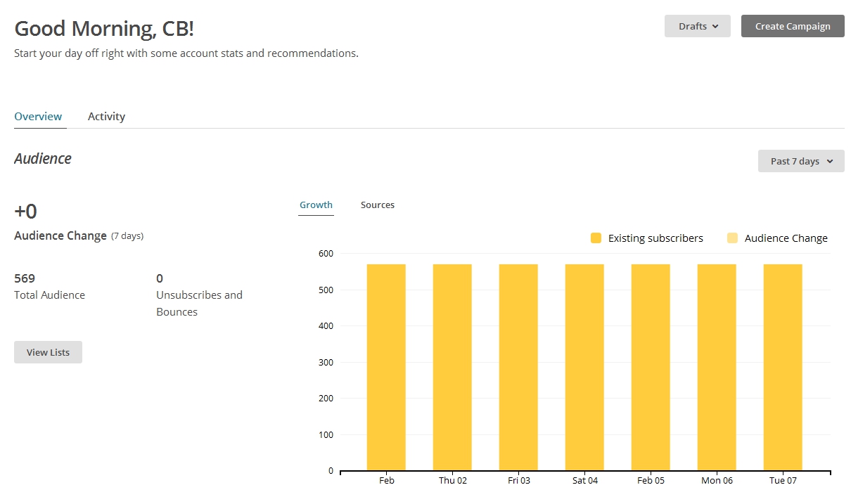The width and height of the screenshot is (851, 504).
Task: Select the Growth chart tab
Action: [316, 205]
